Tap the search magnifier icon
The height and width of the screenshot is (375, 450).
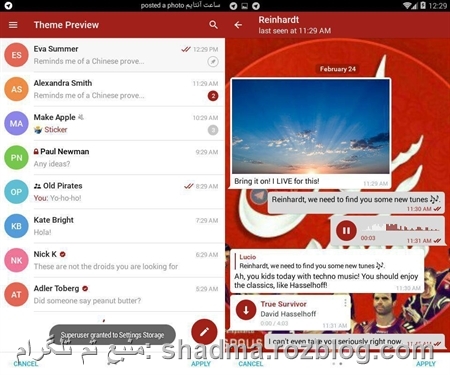[x=213, y=25]
